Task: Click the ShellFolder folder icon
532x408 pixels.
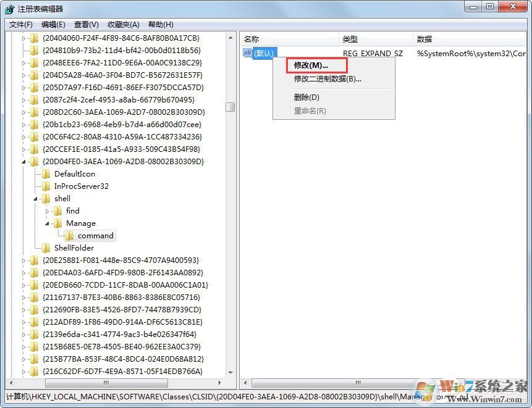Action: point(46,248)
